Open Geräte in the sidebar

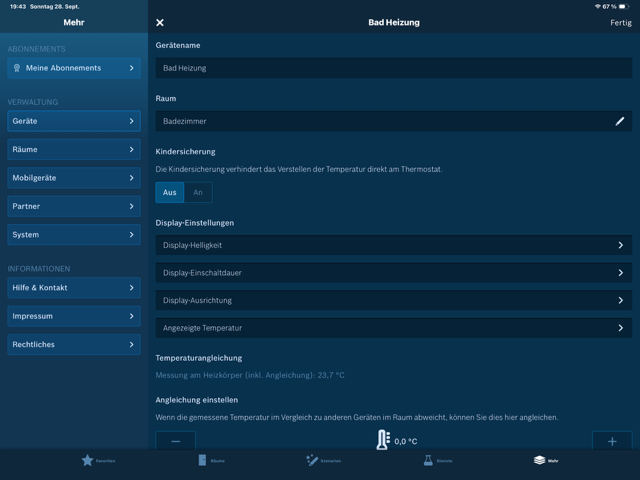pyautogui.click(x=74, y=121)
